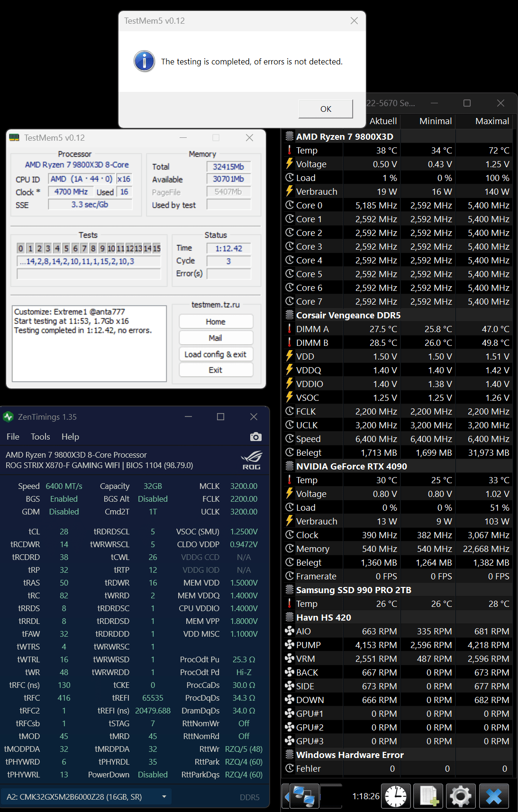Screen dimensions: 518x812
Task: Click the test sequence field in TestMem5
Action: 89,262
